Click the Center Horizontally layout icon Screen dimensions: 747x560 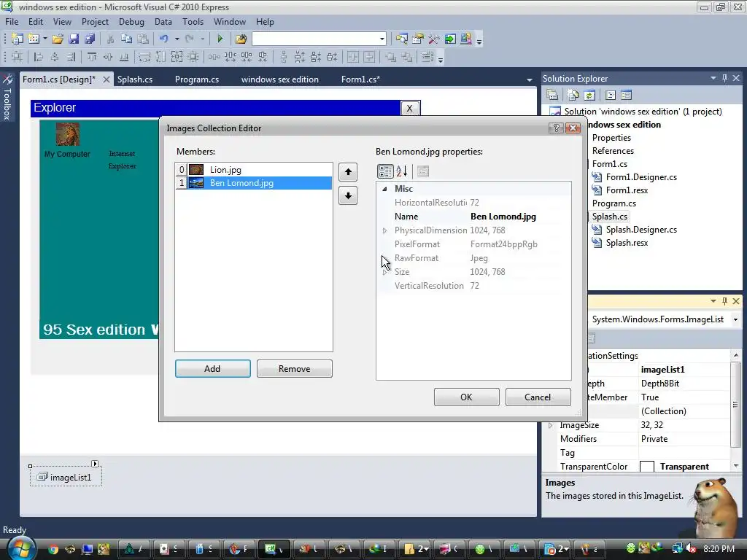[x=353, y=58]
